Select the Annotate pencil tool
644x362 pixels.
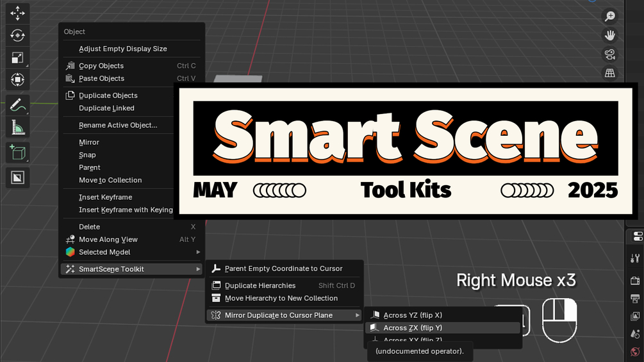click(x=17, y=105)
